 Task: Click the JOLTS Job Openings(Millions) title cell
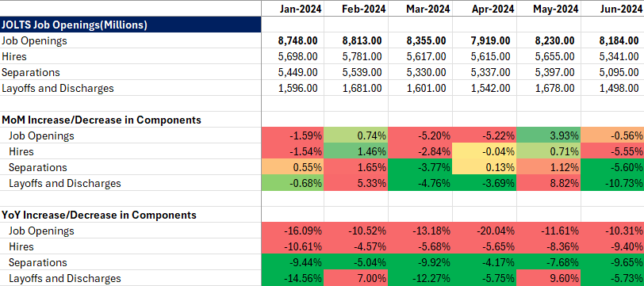131,25
